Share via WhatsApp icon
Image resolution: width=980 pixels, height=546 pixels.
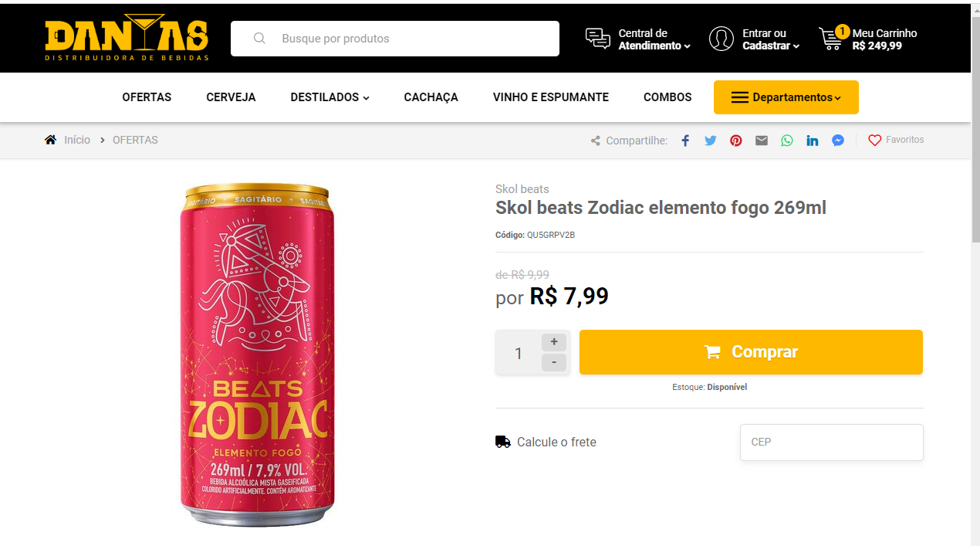(x=787, y=141)
